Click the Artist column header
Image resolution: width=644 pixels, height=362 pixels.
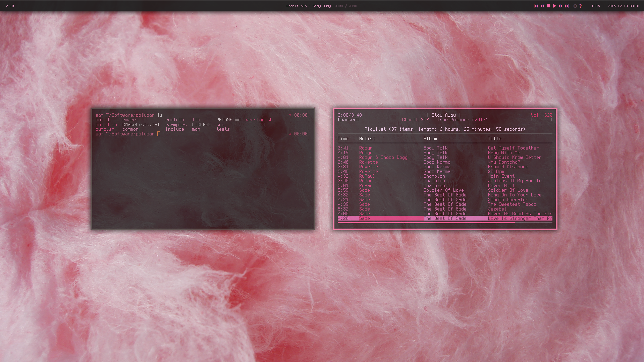[367, 139]
